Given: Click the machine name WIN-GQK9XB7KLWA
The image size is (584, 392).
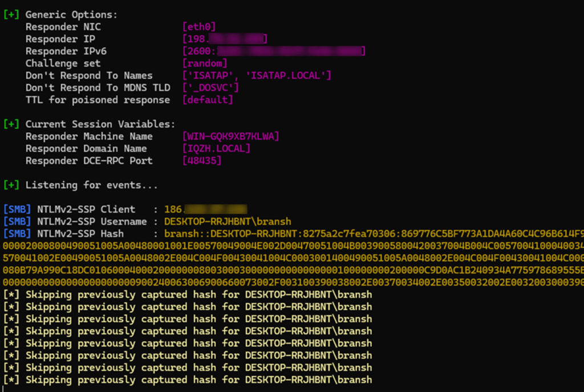Looking at the screenshot, I should [230, 136].
